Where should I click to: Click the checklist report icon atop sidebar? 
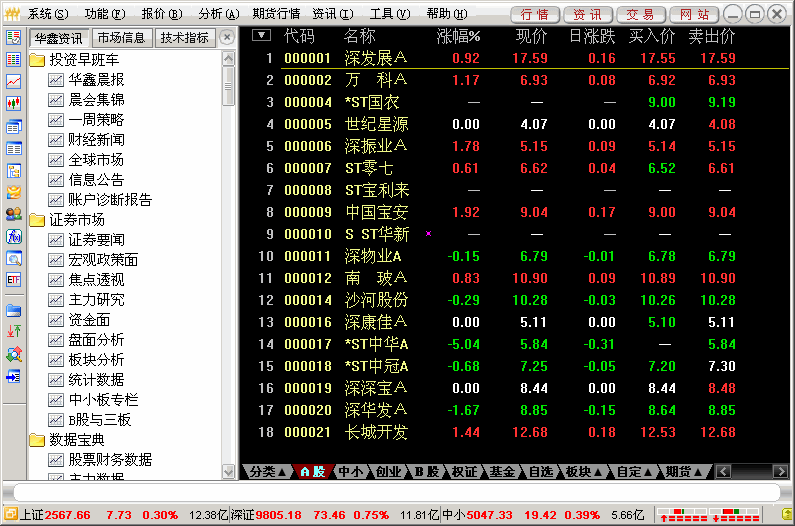point(14,37)
